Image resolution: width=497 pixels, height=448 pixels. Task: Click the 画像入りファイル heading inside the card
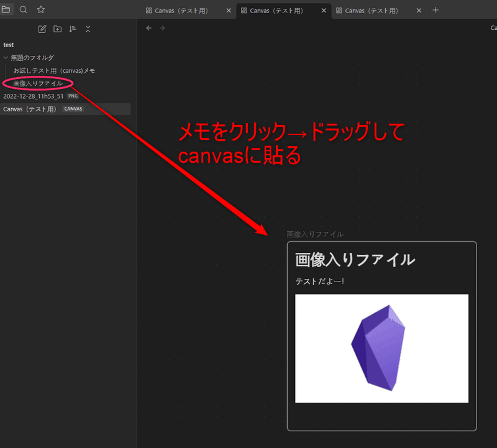pyautogui.click(x=355, y=260)
